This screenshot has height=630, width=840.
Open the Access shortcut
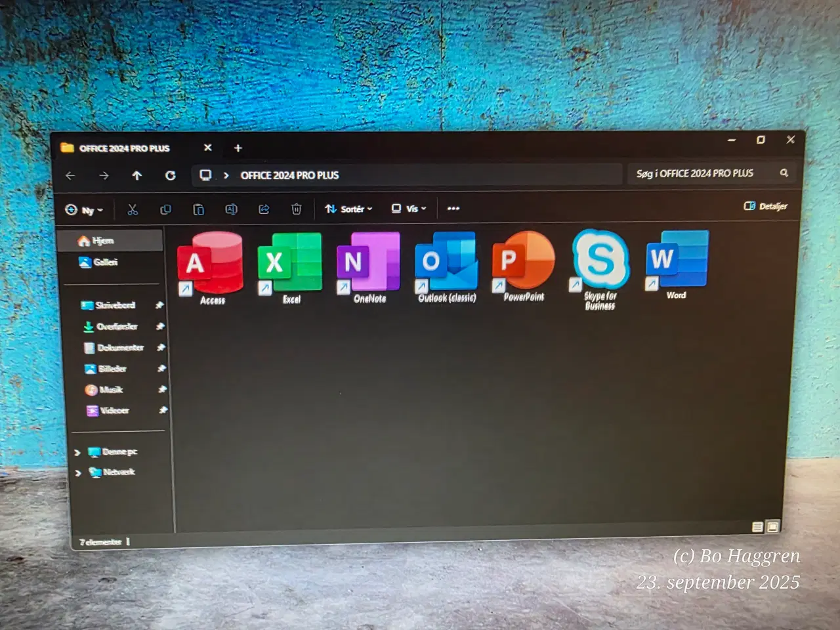(211, 268)
